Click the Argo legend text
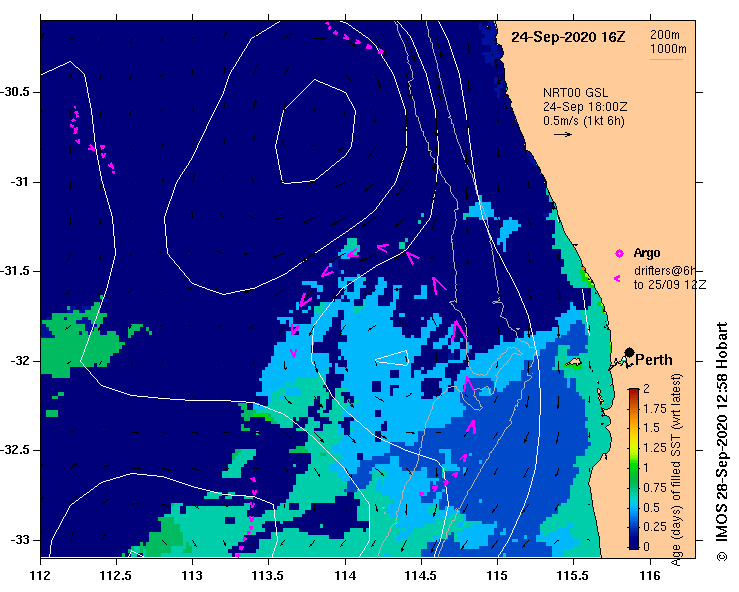739x592 pixels. click(647, 253)
